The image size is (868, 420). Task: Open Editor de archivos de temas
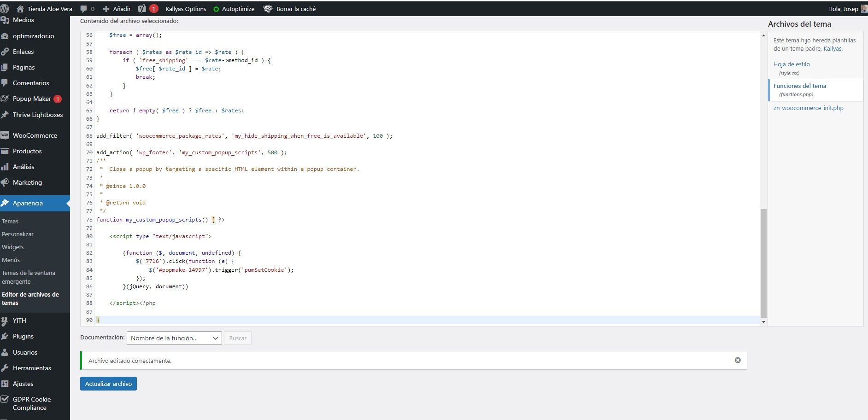tap(30, 298)
